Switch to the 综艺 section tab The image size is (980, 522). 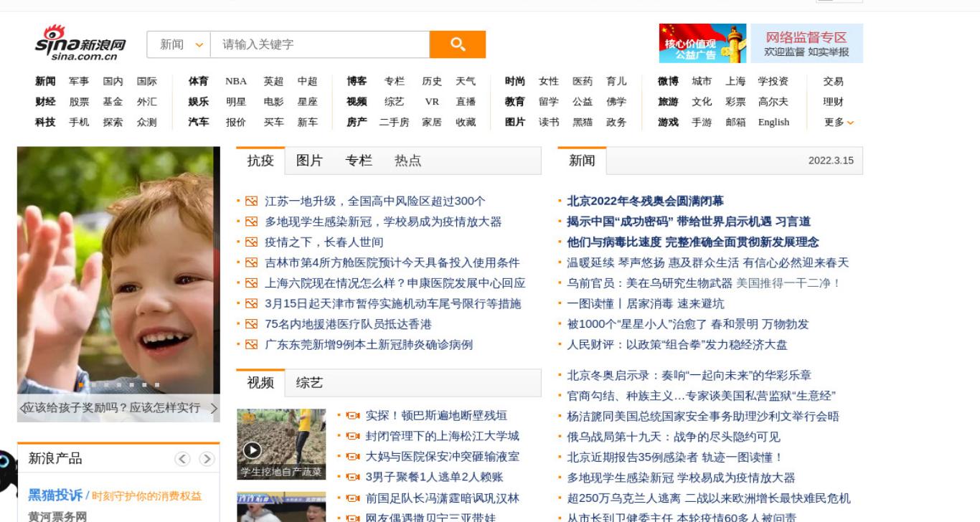click(x=309, y=383)
